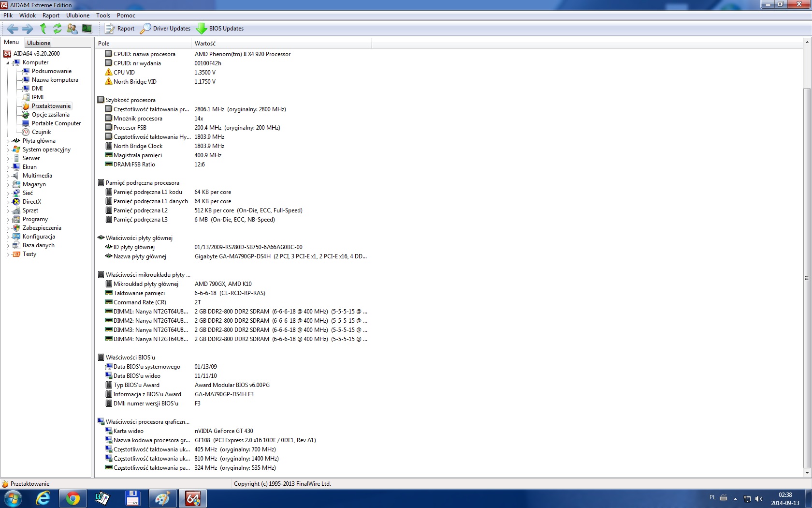Click the Konfiguracja icon in tree
This screenshot has height=508, width=812.
pyautogui.click(x=16, y=237)
